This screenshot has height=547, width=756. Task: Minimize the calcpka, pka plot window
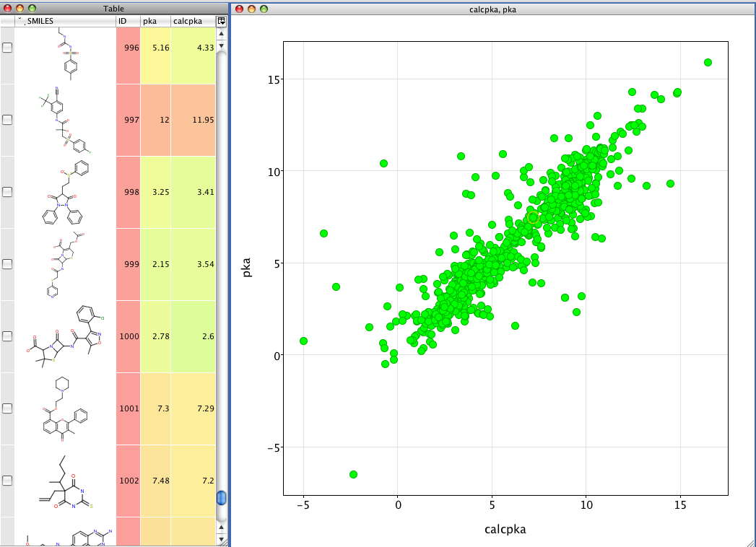(x=251, y=9)
